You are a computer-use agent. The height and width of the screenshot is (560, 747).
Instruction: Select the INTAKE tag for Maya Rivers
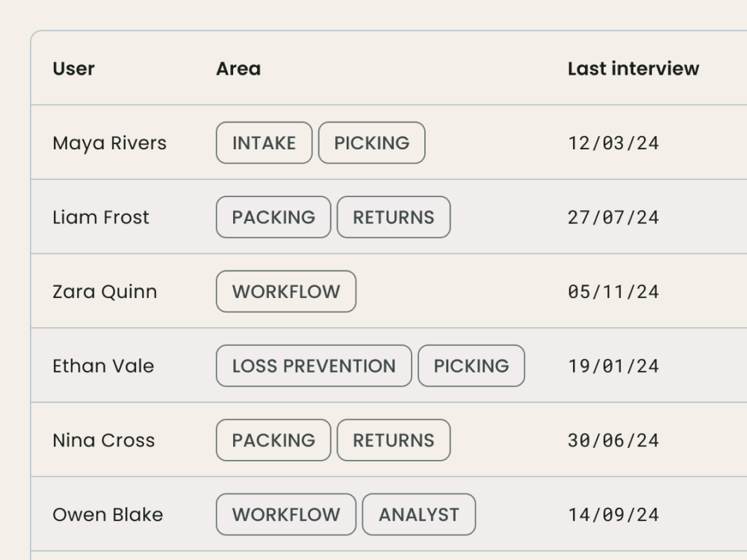[x=264, y=143]
